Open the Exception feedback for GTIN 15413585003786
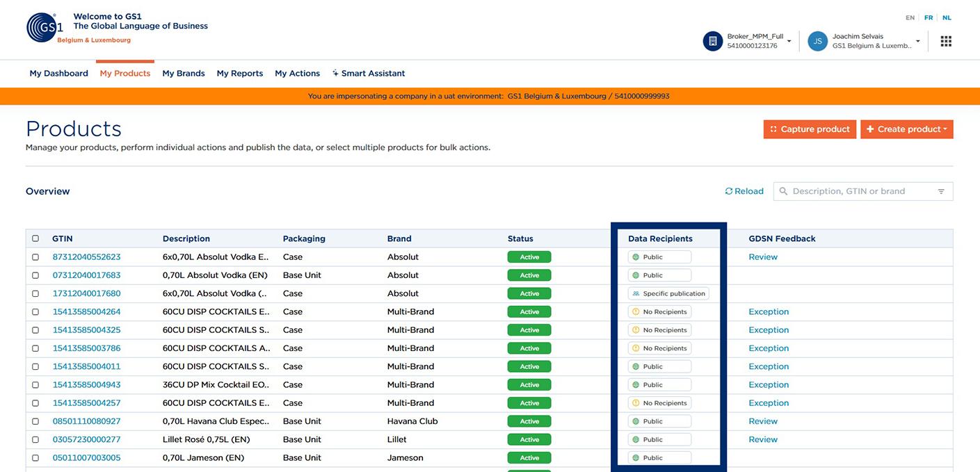The image size is (980, 472). (x=769, y=348)
